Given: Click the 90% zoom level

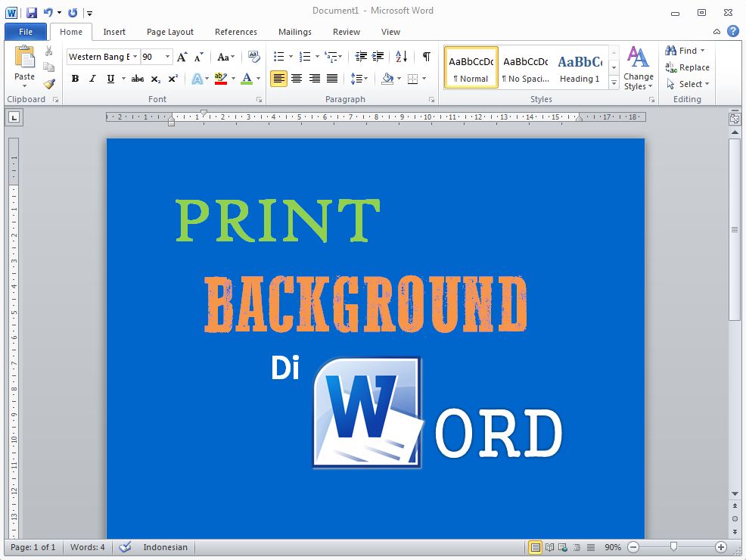Looking at the screenshot, I should point(613,547).
